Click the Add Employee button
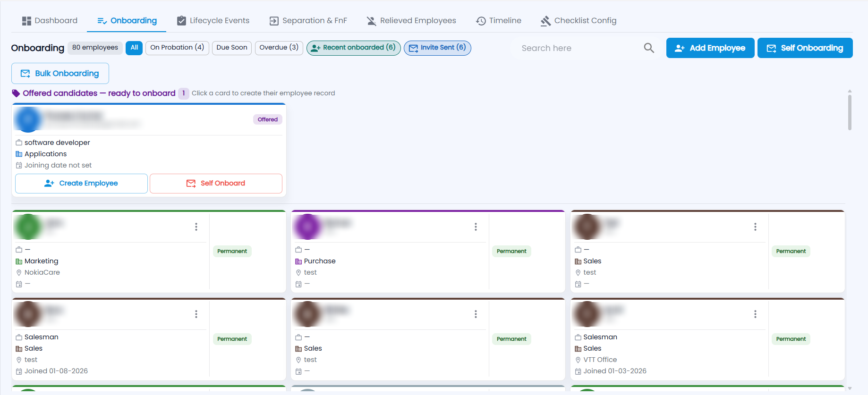The height and width of the screenshot is (395, 868). (710, 48)
